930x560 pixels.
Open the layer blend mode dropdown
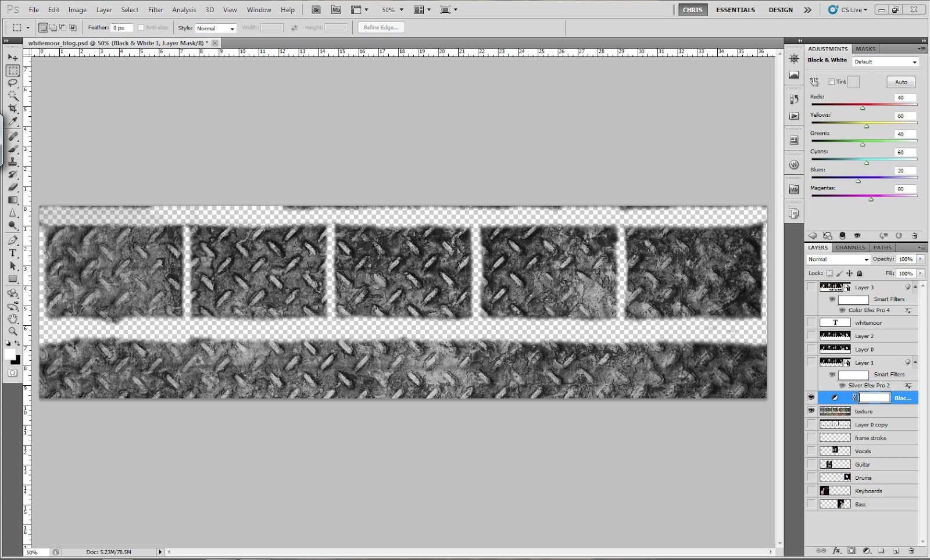837,259
